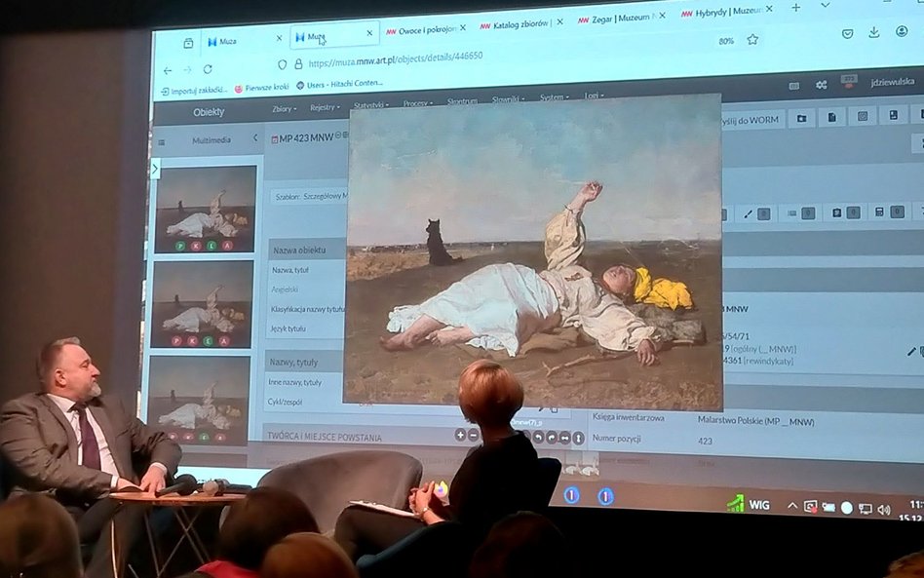Open the Słowniki dropdown menu
924x578 pixels.
[x=508, y=99]
